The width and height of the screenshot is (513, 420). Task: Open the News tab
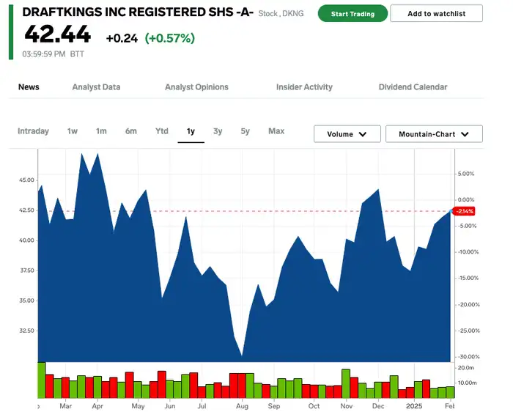pos(29,87)
